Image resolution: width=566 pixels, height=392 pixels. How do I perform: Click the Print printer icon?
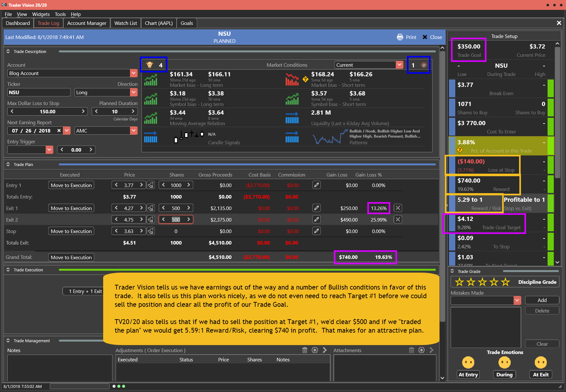[x=400, y=37]
